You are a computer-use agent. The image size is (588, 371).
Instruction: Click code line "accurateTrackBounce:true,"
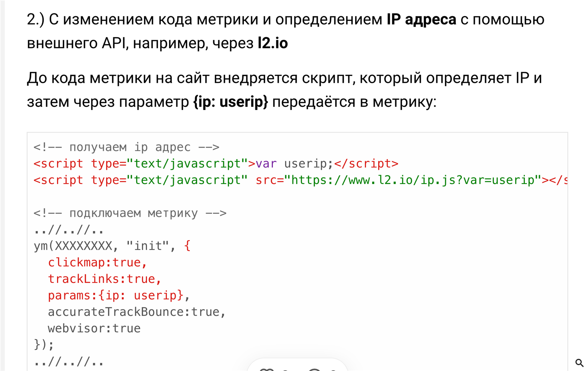click(x=137, y=312)
